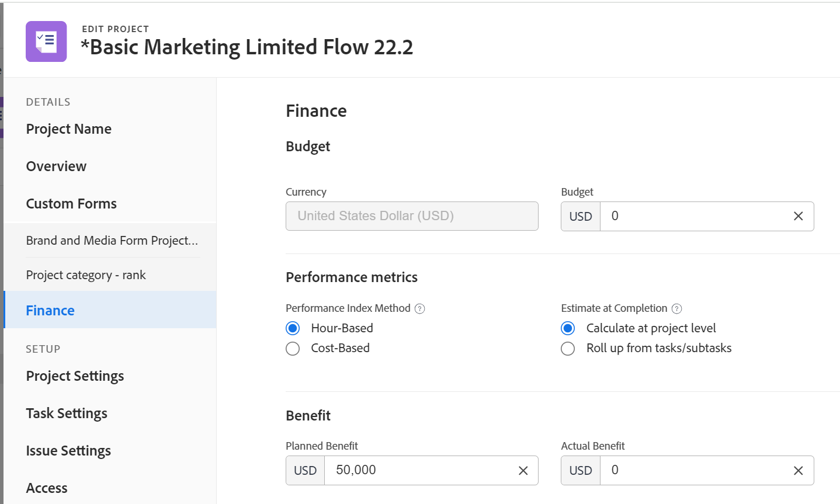Click the purple project icon in header
840x504 pixels.
click(46, 41)
